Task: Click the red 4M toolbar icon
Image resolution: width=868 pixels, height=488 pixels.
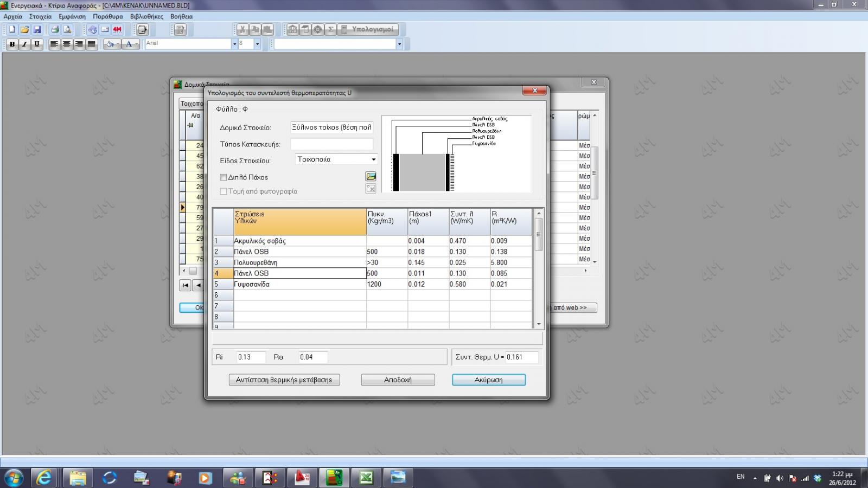Action: [117, 29]
